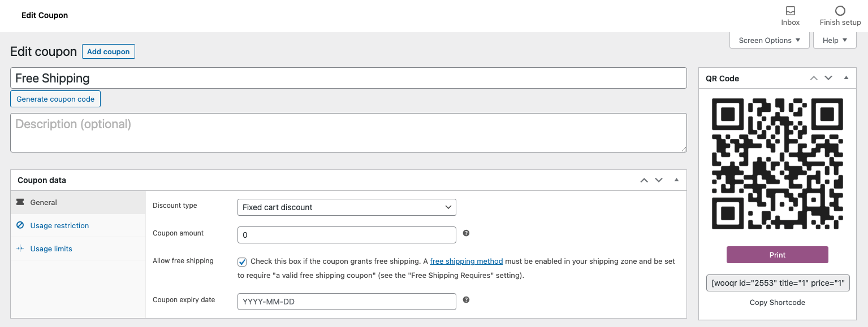Click the QR code image
Viewport: 868px width, 327px height.
778,164
